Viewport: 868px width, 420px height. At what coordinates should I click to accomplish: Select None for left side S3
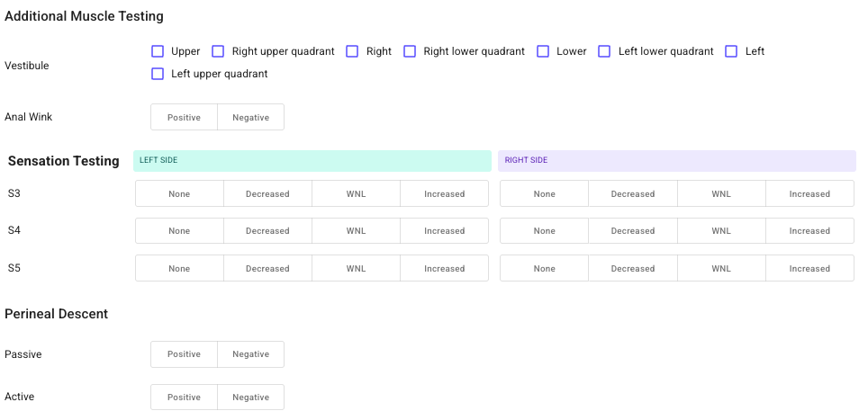pos(179,193)
